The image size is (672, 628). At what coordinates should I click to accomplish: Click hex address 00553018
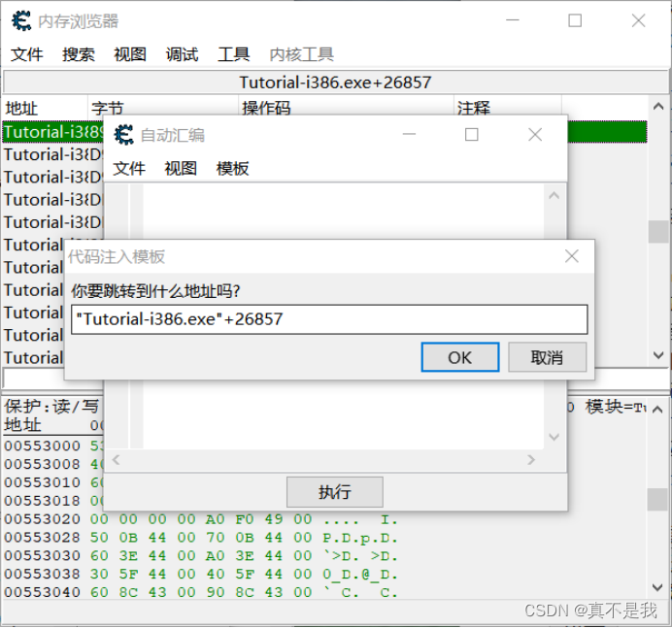tap(42, 501)
